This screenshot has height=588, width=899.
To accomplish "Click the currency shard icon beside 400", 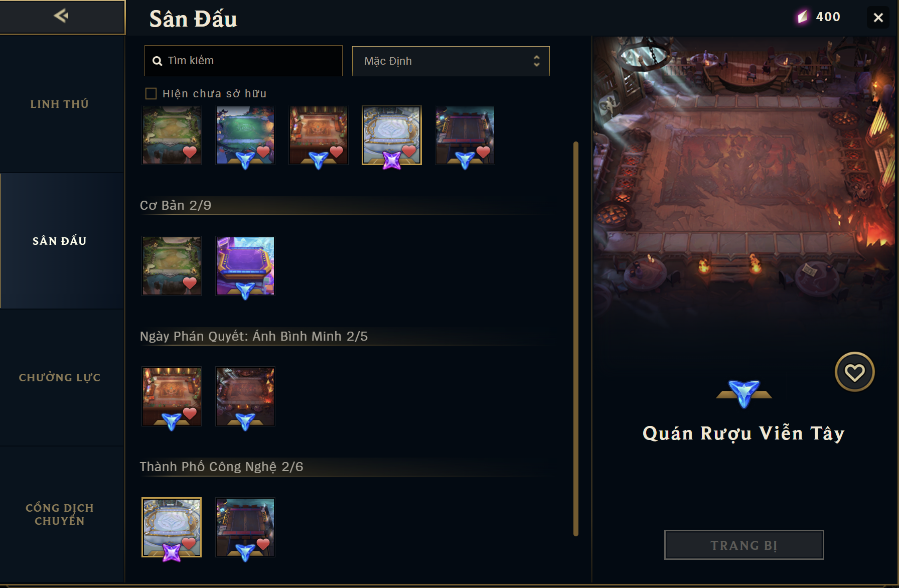I will coord(803,17).
